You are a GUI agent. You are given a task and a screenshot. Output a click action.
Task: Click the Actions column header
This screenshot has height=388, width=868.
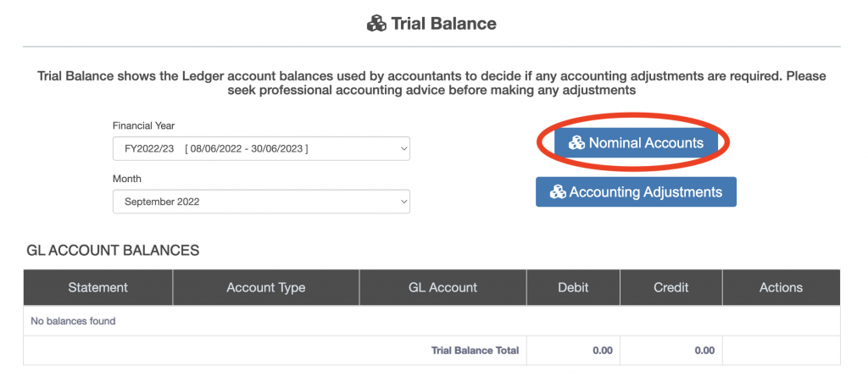(781, 288)
